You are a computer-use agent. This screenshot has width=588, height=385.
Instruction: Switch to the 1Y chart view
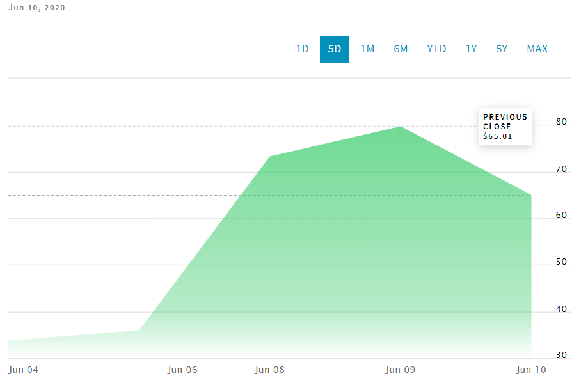(471, 49)
